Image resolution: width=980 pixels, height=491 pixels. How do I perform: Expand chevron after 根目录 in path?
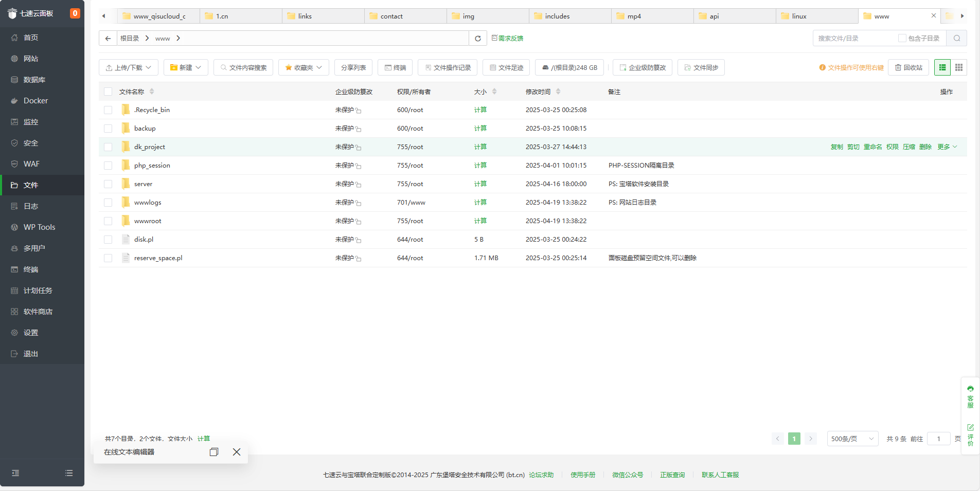(x=147, y=38)
